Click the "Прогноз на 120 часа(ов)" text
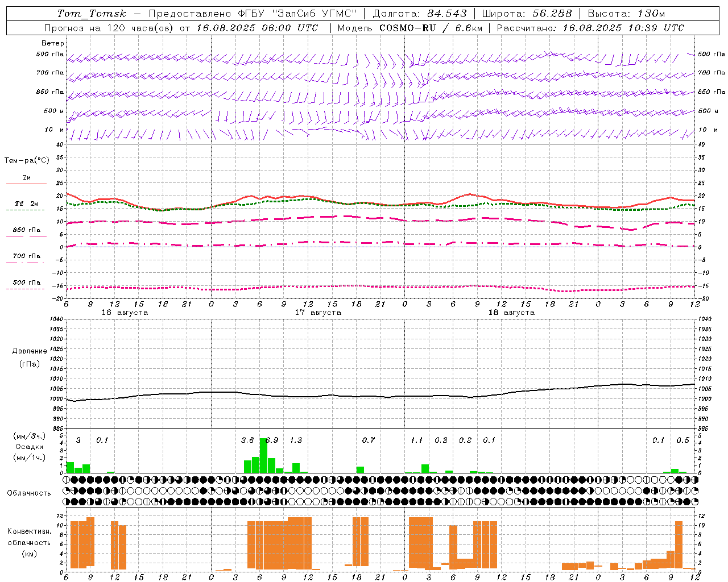The height and width of the screenshot is (582, 728). click(109, 28)
